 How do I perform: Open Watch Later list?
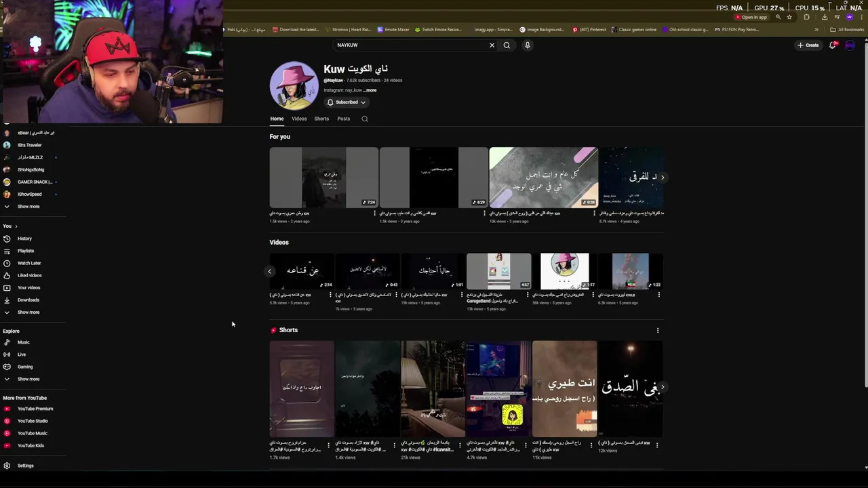28,263
